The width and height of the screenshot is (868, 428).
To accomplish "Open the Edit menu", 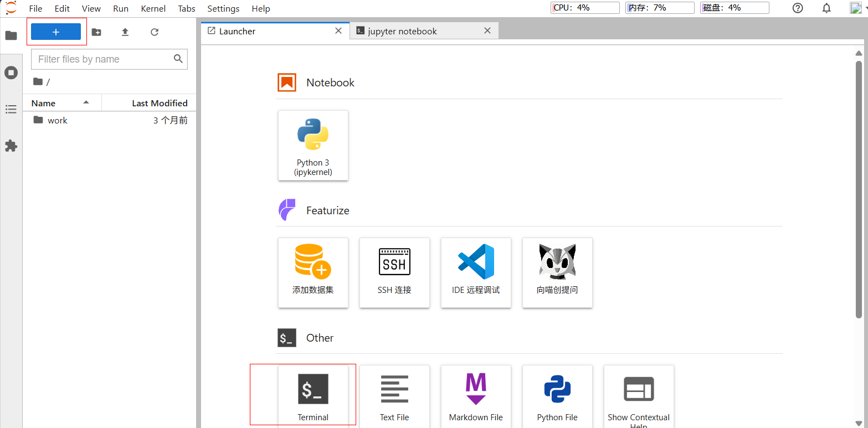I will pyautogui.click(x=62, y=8).
